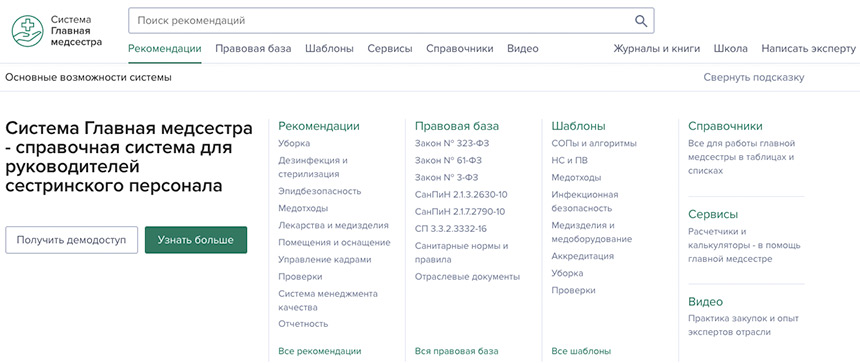Go to the Справочники tab in navigation
Image resolution: width=860 pixels, height=363 pixels.
tap(460, 48)
